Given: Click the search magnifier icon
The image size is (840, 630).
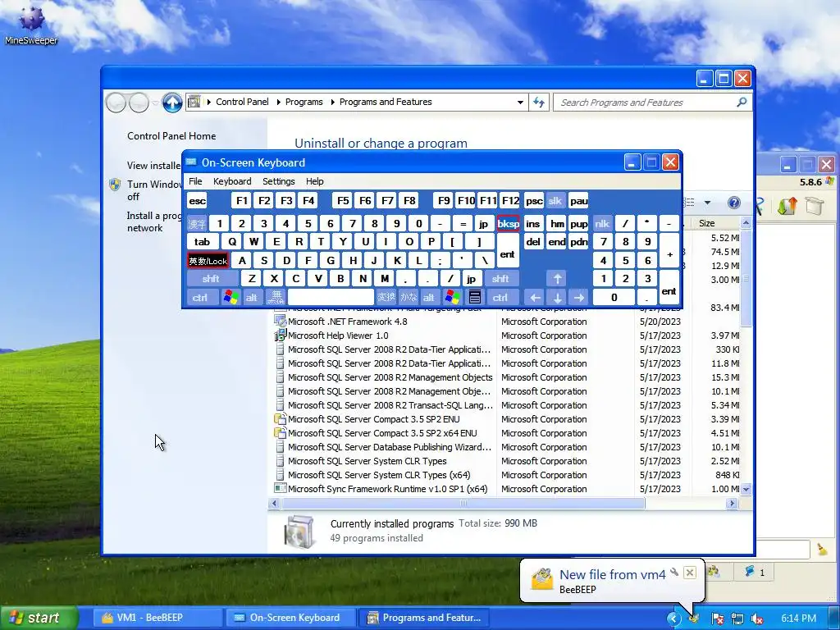Looking at the screenshot, I should 742,102.
